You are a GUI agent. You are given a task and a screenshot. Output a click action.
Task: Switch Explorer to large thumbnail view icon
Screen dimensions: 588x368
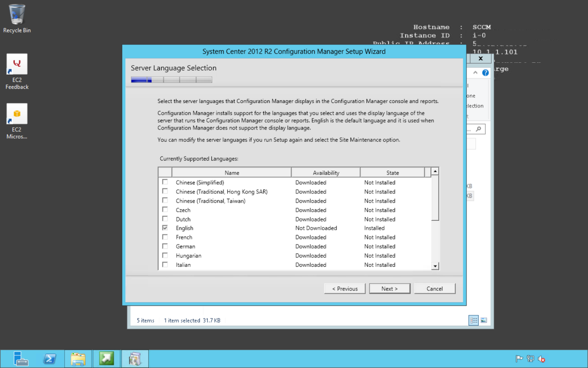click(484, 320)
